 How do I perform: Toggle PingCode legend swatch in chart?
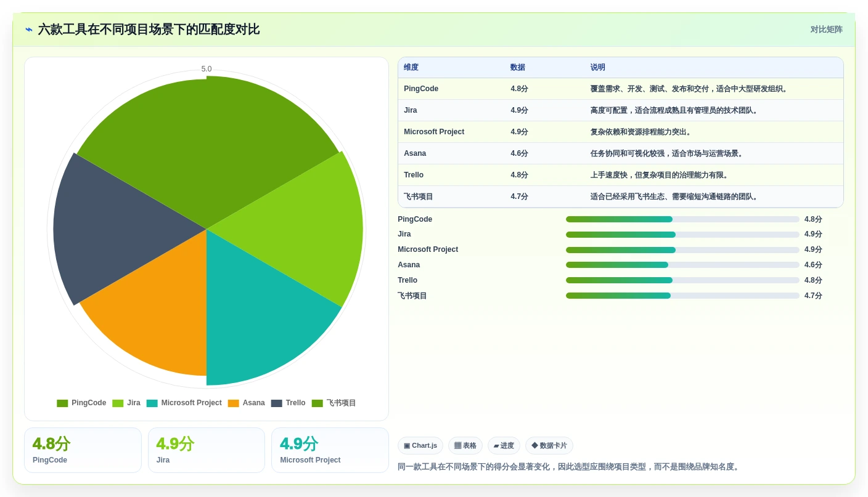pos(62,403)
